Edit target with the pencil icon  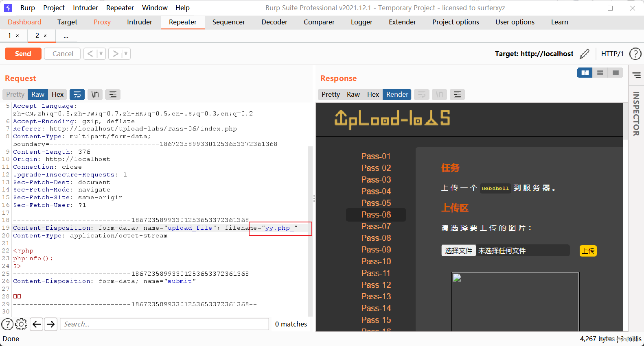click(585, 54)
